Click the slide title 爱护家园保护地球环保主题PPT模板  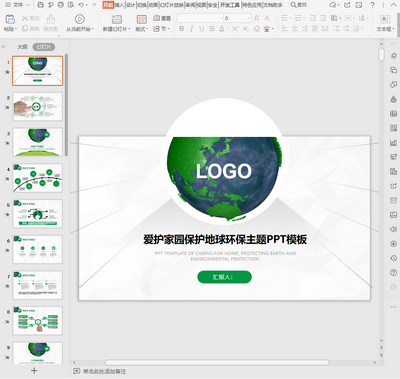(x=225, y=239)
